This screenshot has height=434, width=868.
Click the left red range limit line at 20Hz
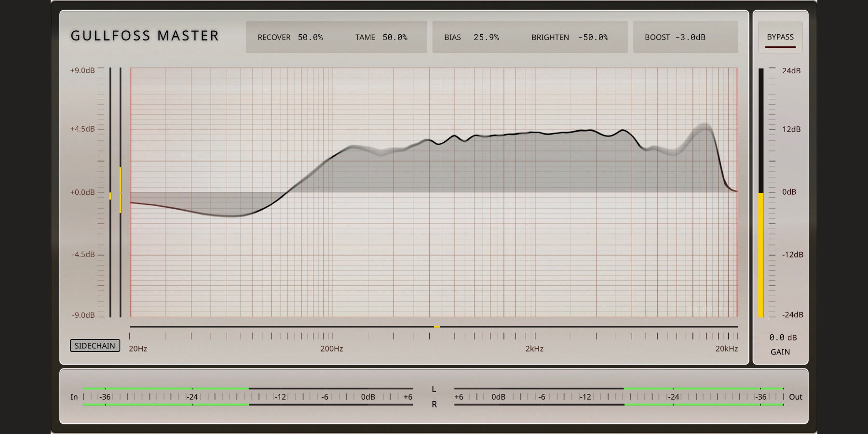[x=131, y=192]
